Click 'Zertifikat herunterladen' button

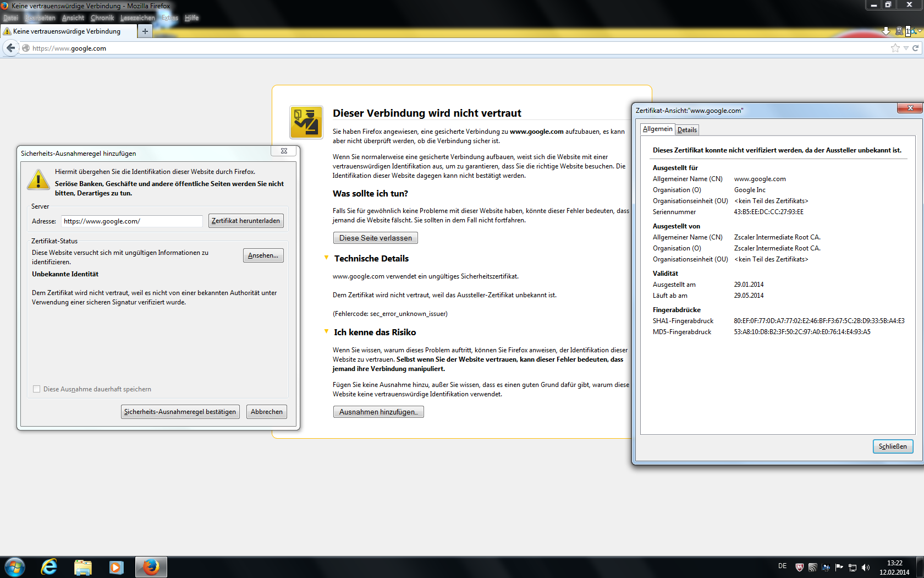pos(246,220)
